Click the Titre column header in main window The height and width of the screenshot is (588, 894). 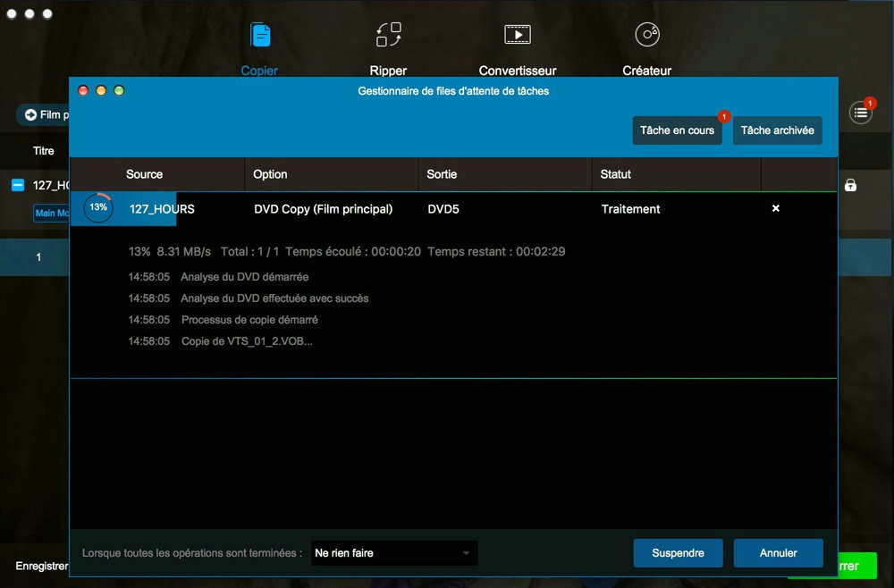tap(43, 151)
